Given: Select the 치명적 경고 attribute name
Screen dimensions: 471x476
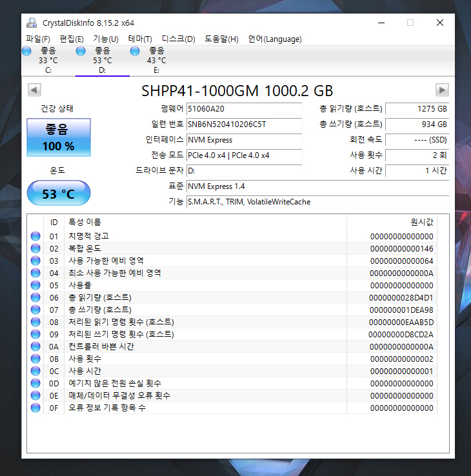Looking at the screenshot, I should point(88,236).
